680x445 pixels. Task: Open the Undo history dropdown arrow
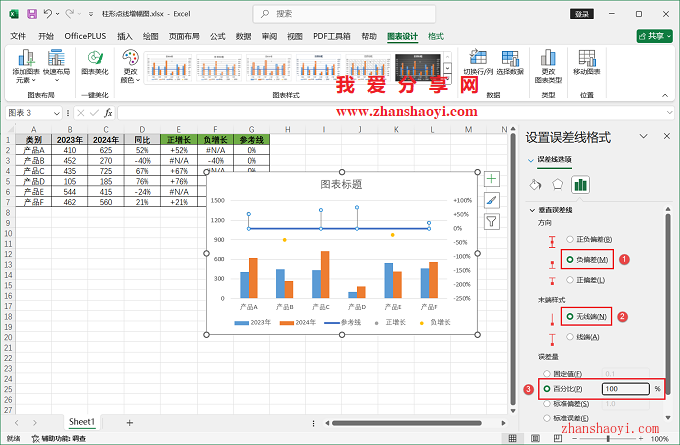[57, 14]
